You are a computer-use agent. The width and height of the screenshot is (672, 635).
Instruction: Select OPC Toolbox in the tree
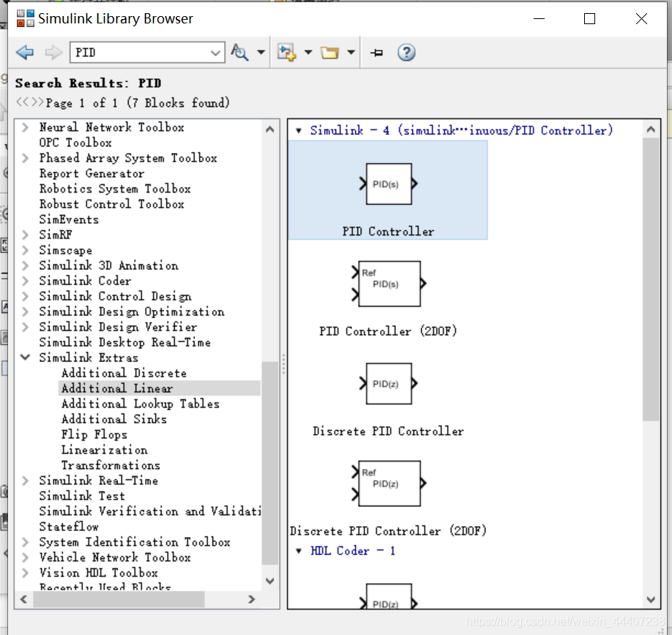75,143
